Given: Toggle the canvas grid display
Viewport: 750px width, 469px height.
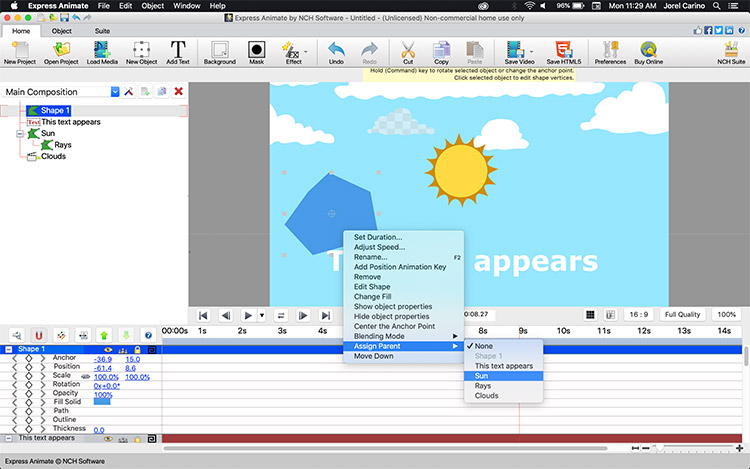Looking at the screenshot, I should (x=590, y=315).
